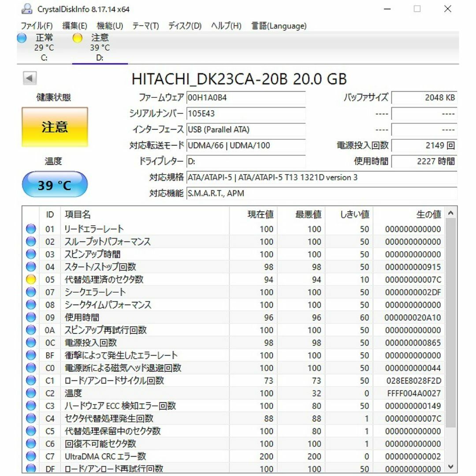The image size is (476, 476).
Task: Open the ヘルプ(H) menu
Action: 226,26
